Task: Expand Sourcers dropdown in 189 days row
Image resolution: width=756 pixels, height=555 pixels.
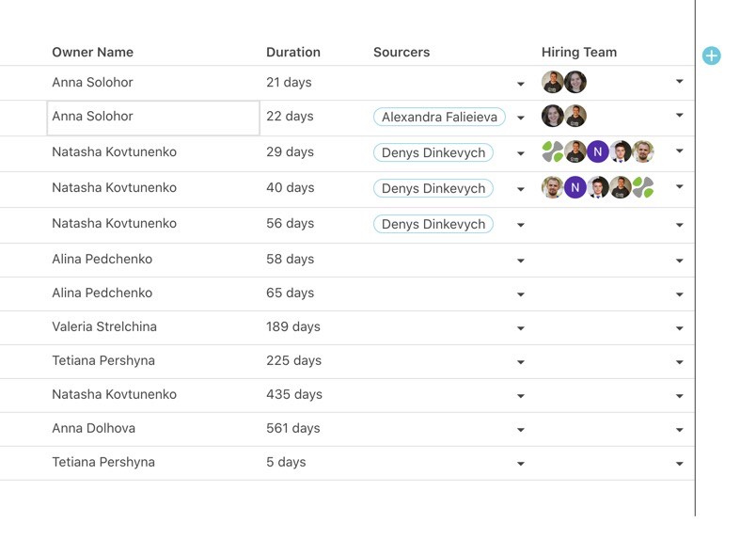Action: (521, 328)
